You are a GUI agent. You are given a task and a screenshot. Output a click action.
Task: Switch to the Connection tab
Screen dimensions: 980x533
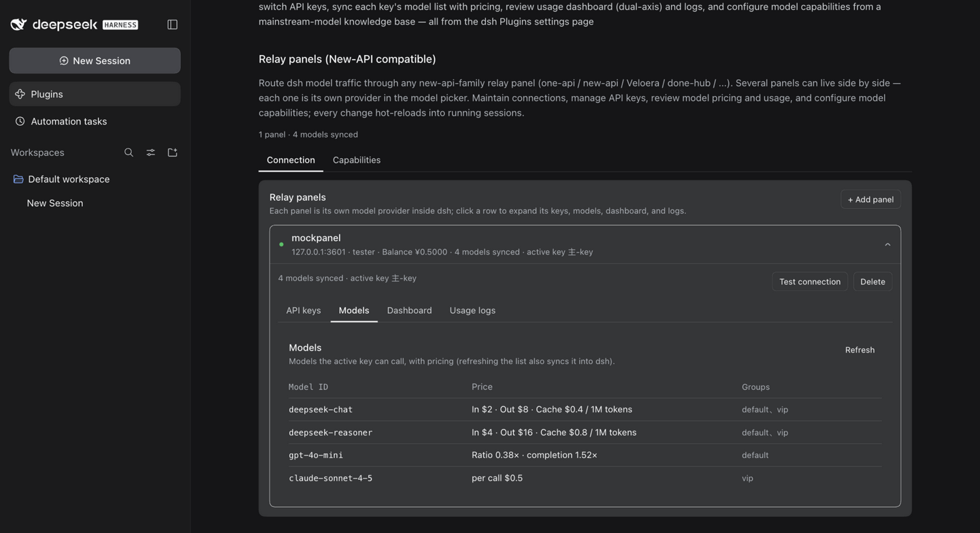tap(291, 160)
